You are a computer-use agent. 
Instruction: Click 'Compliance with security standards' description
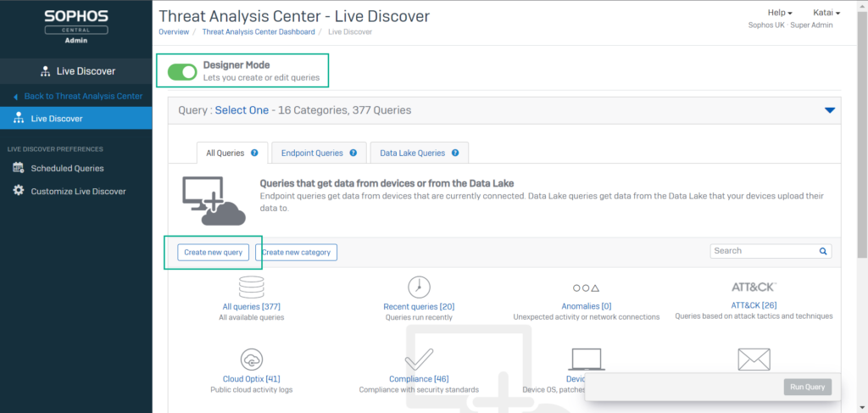[x=419, y=390]
